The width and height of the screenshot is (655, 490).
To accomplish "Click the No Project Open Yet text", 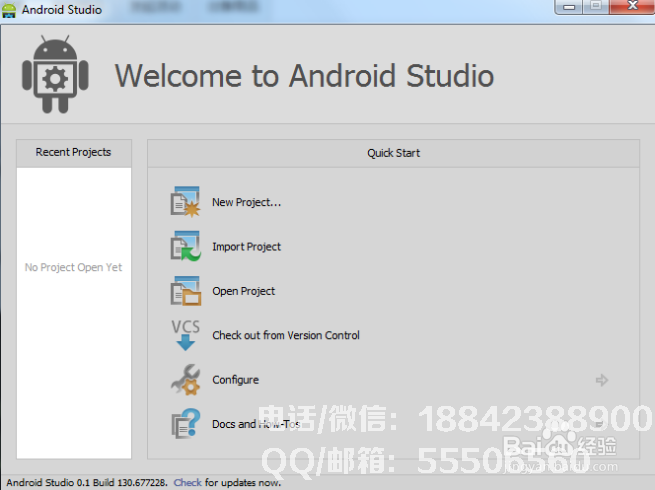I will [74, 267].
